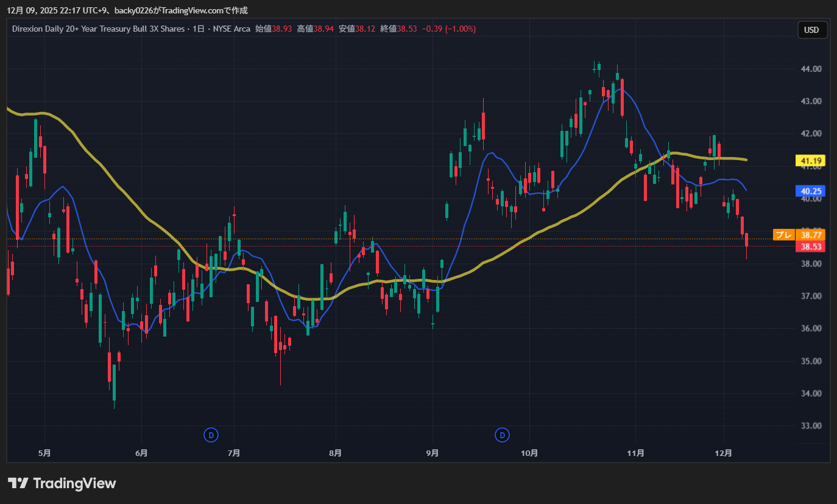Click the Direxion Daily 20+ Year Treasury title
837x504 pixels.
pyautogui.click(x=98, y=29)
